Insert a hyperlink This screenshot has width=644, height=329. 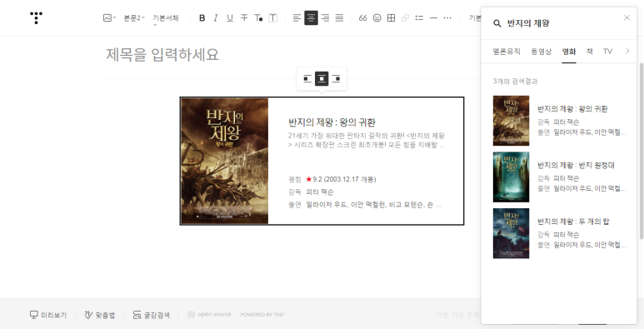click(x=405, y=18)
